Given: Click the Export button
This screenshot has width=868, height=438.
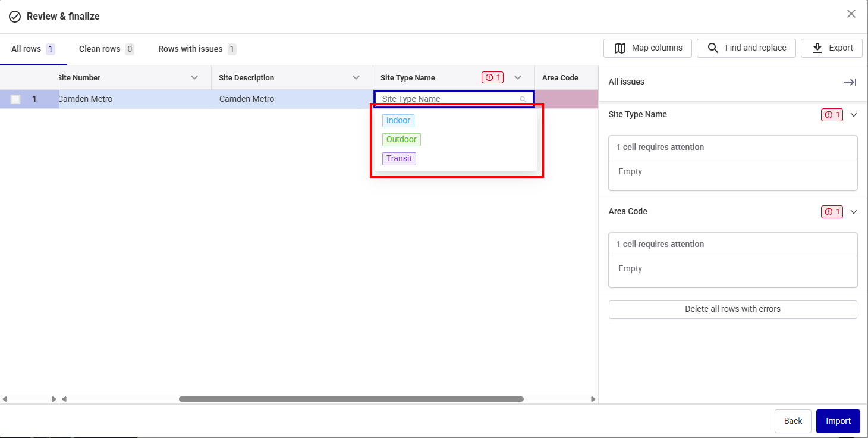Looking at the screenshot, I should pyautogui.click(x=832, y=48).
